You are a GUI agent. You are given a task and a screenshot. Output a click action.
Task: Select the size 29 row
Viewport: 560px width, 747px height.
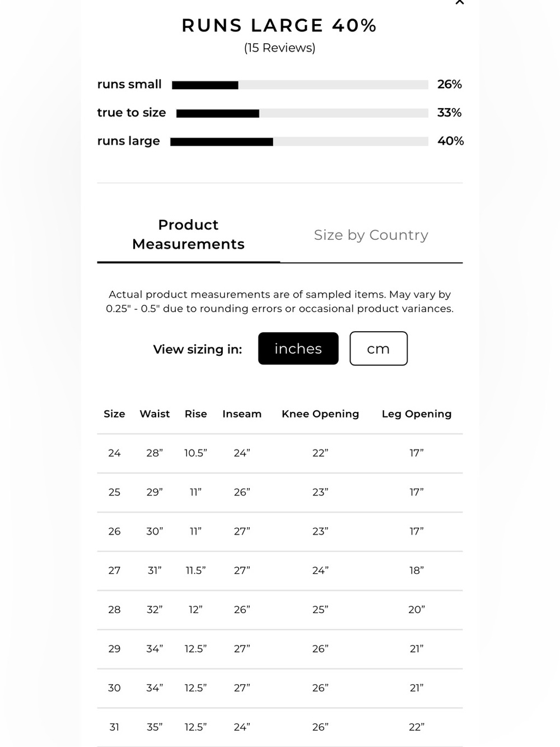280,649
